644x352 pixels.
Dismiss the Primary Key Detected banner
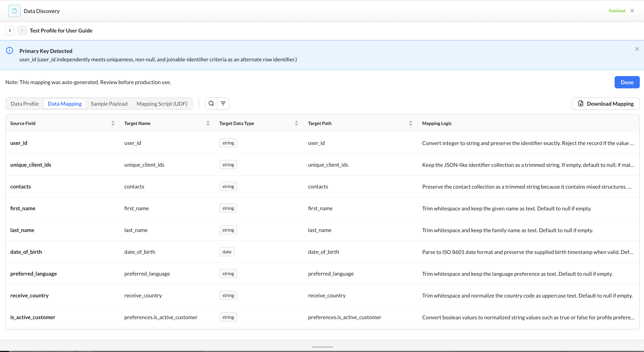[x=637, y=49]
